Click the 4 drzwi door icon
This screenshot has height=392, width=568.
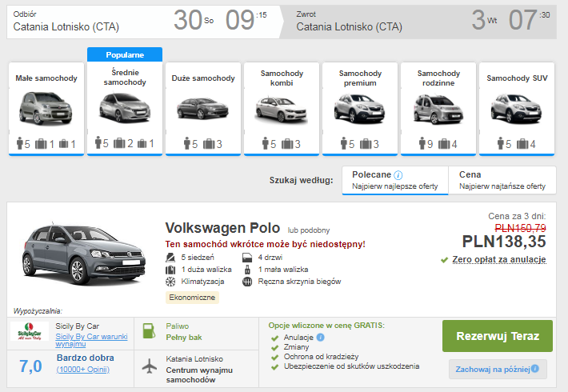(x=247, y=258)
